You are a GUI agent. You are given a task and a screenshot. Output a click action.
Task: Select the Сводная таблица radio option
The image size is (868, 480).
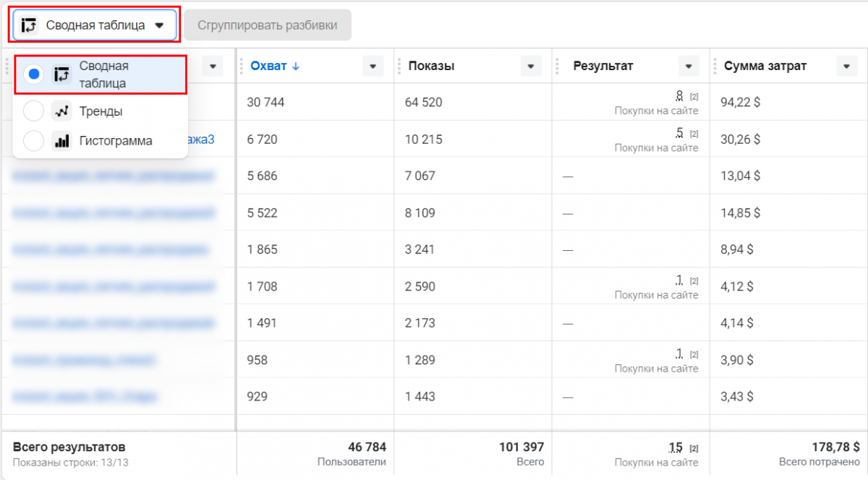33,74
